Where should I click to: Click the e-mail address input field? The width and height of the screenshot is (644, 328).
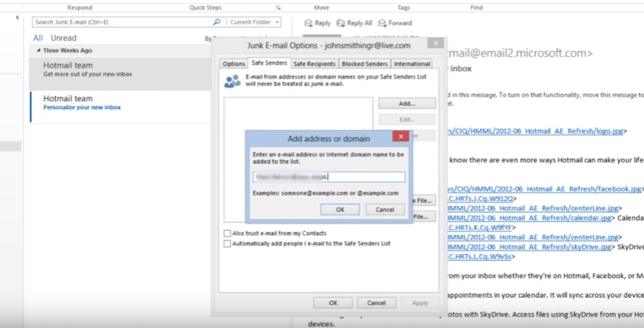(x=329, y=177)
